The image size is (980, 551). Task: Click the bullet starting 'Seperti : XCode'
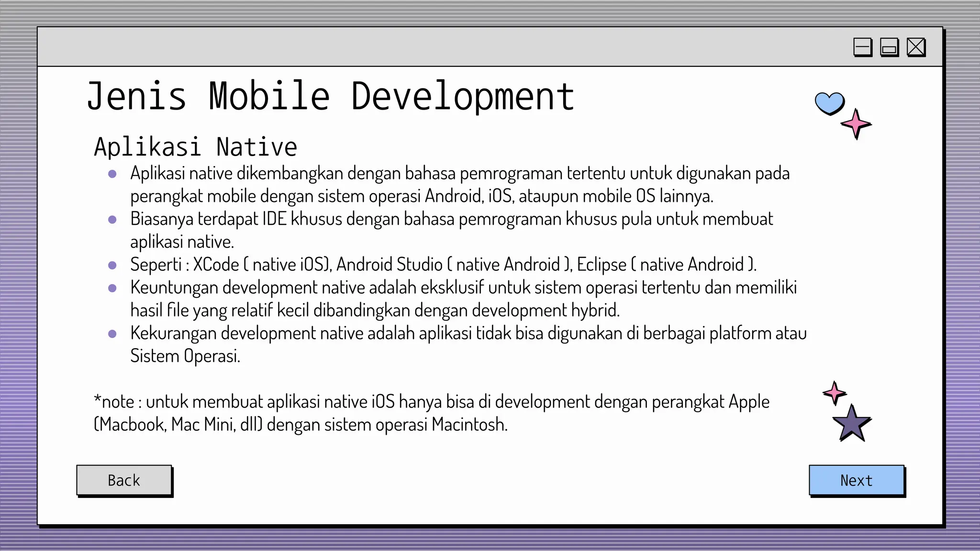pyautogui.click(x=443, y=264)
